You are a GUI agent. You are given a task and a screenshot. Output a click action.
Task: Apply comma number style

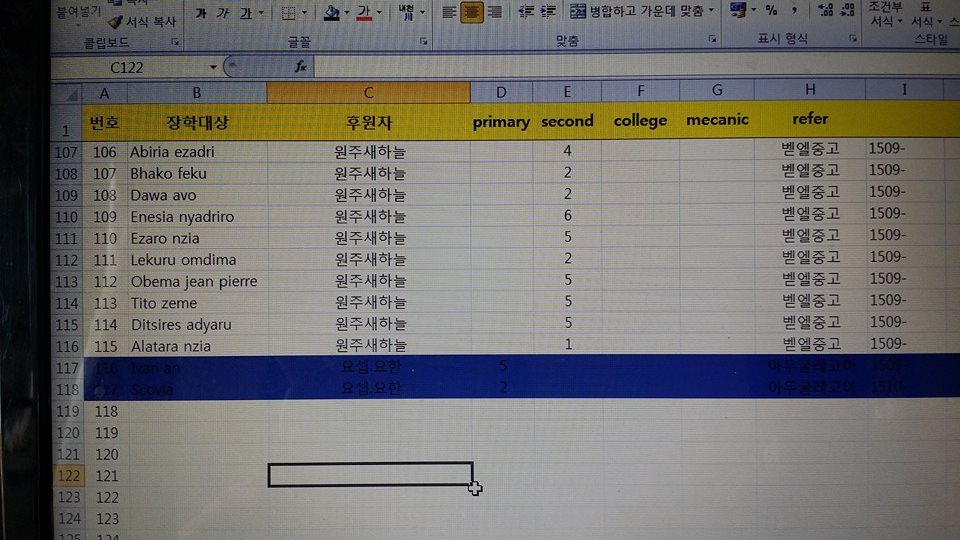click(x=794, y=11)
